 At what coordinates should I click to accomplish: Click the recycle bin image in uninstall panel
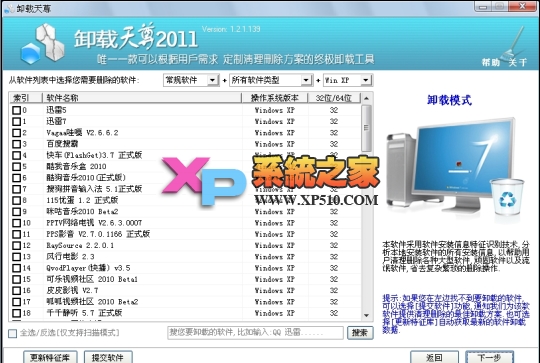pyautogui.click(x=507, y=197)
